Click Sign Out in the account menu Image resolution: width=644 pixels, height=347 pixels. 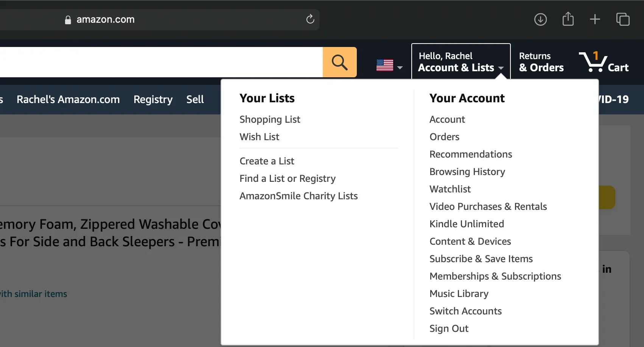(449, 328)
